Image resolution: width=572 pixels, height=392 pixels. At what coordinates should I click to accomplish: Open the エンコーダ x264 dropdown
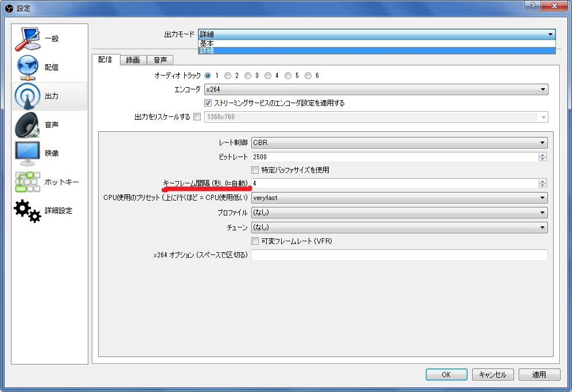376,89
